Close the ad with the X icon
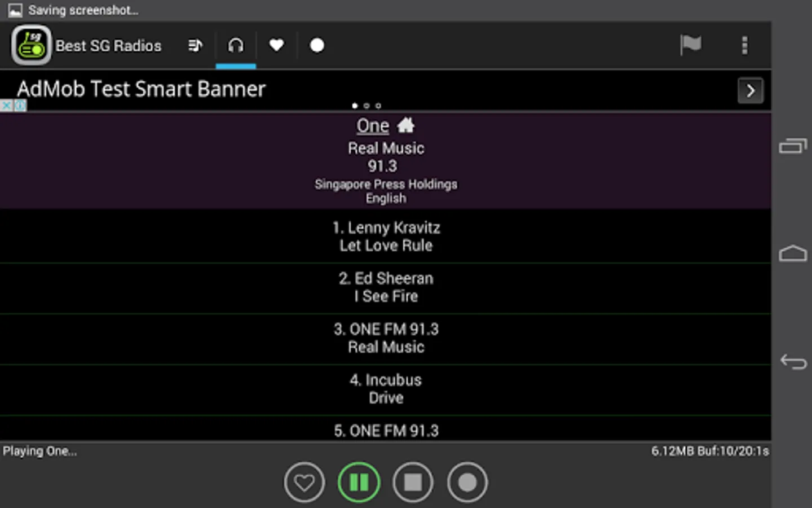The width and height of the screenshot is (812, 508). [x=6, y=106]
